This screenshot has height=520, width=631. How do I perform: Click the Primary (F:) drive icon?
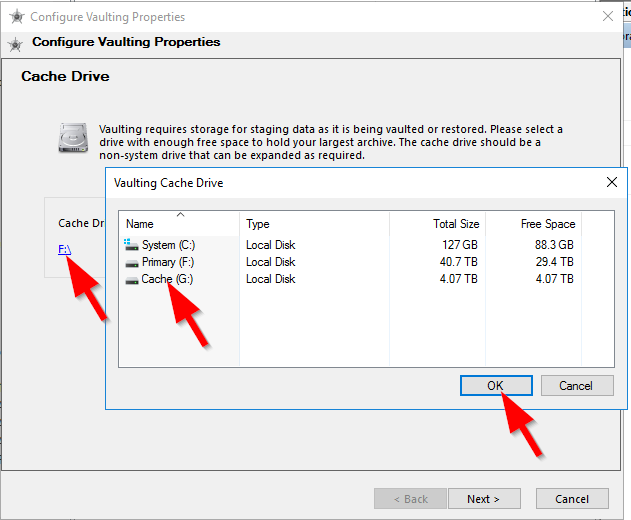coord(132,264)
